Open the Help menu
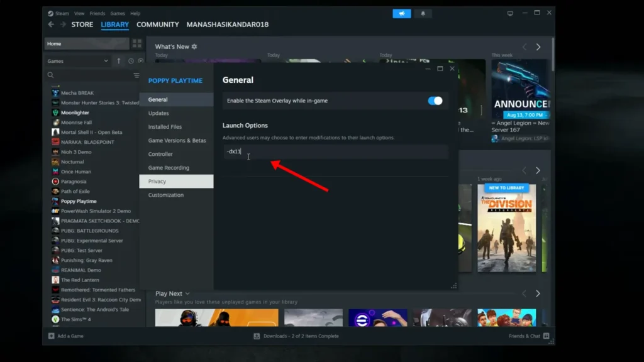 (135, 14)
